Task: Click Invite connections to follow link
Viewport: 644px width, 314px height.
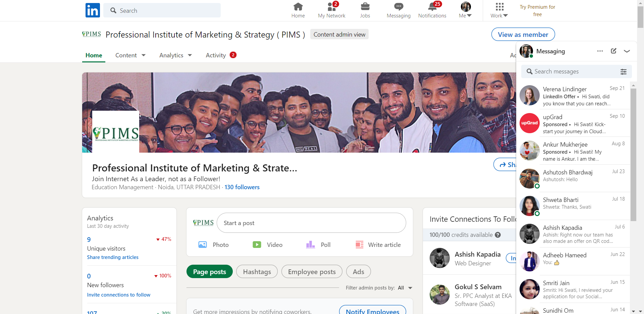Action: (119, 295)
